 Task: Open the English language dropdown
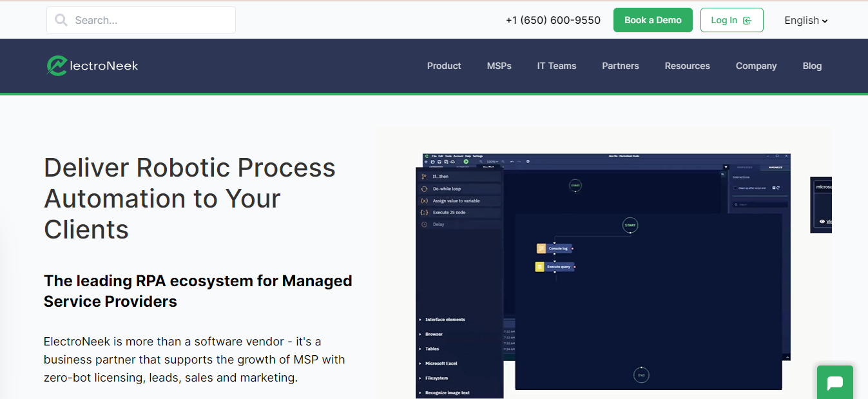tap(805, 20)
